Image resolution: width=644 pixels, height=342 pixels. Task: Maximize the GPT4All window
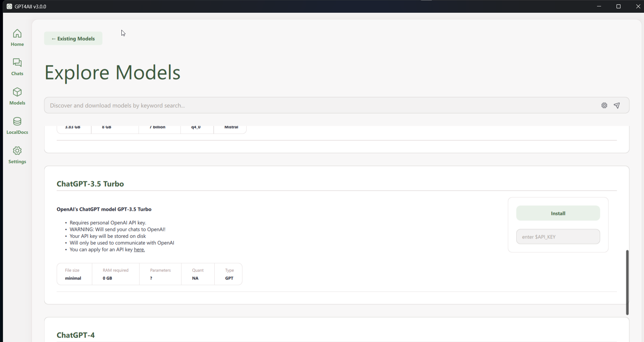coord(619,6)
